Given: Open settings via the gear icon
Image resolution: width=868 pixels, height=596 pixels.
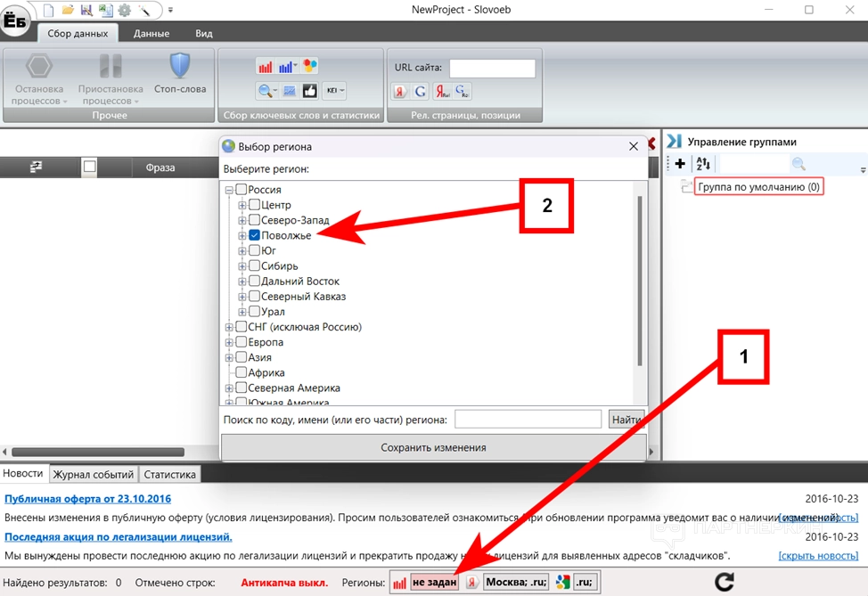Looking at the screenshot, I should (x=125, y=10).
